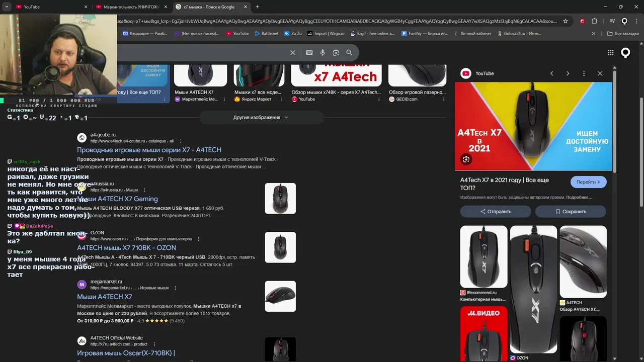
Task: Open the on-screen keyboard input tool
Action: point(309,52)
